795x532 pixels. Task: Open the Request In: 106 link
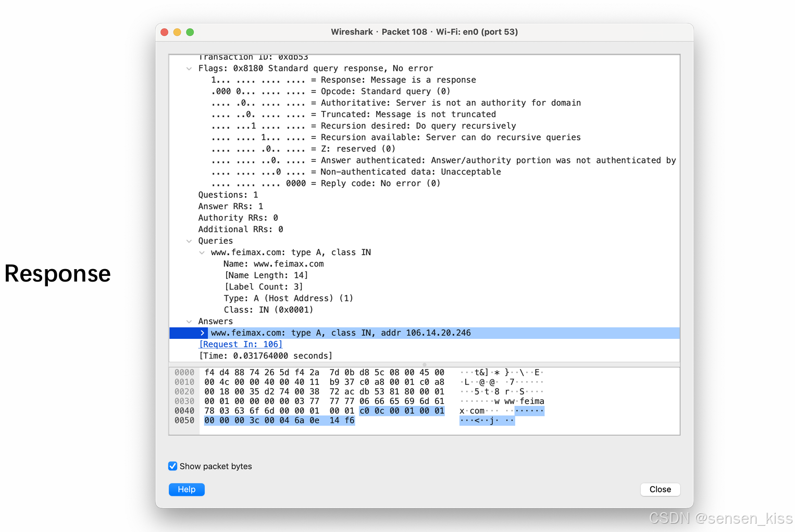coord(241,345)
